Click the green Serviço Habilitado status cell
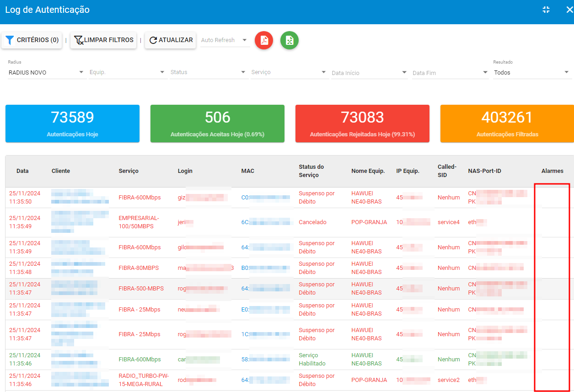This screenshot has width=574, height=392. [312, 360]
